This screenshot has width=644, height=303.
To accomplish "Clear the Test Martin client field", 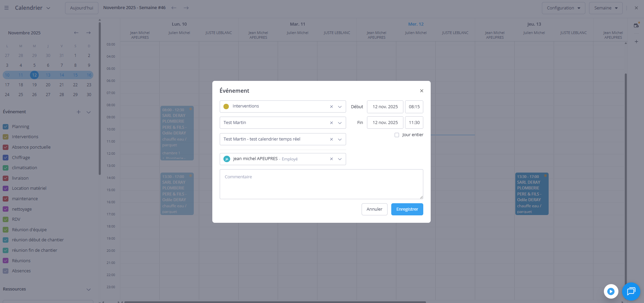I will [x=331, y=123].
